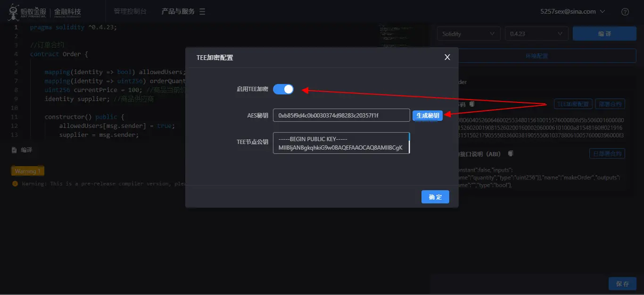
Task: Click the 生成秘钥 button
Action: point(427,115)
